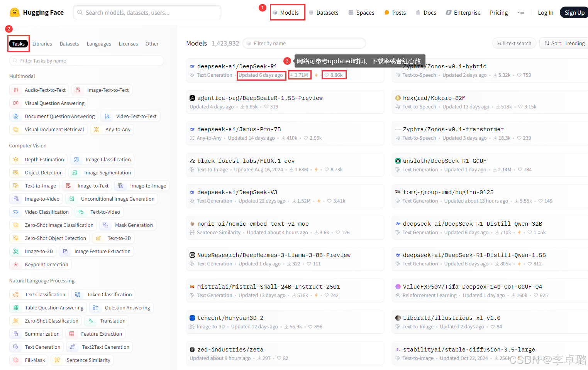Open Posts in top navigation
This screenshot has width=588, height=370.
395,13
